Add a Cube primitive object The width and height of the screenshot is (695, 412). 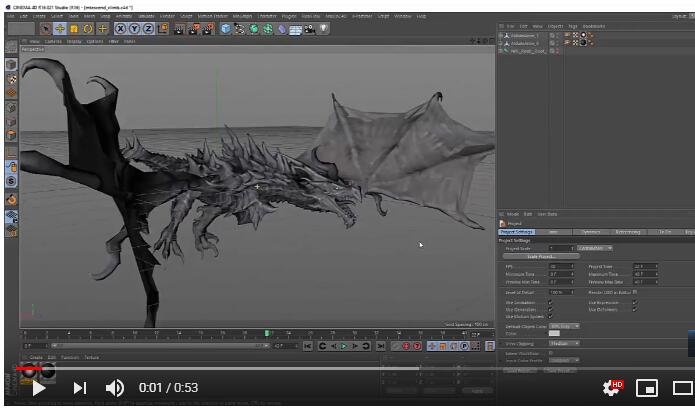coord(226,29)
